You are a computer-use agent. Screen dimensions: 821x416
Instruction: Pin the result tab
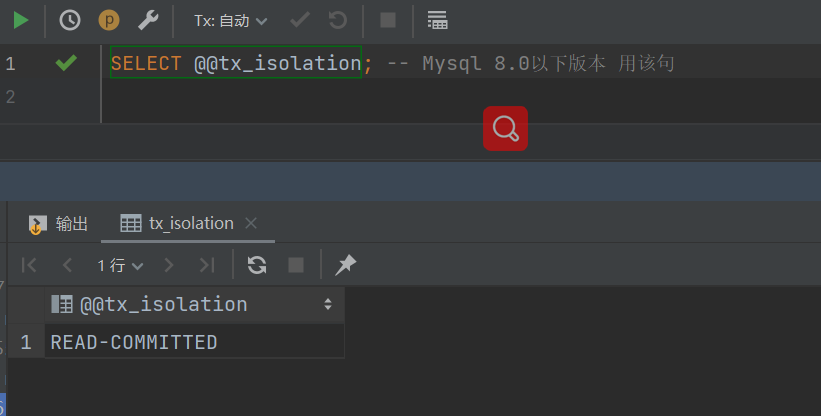(345, 265)
